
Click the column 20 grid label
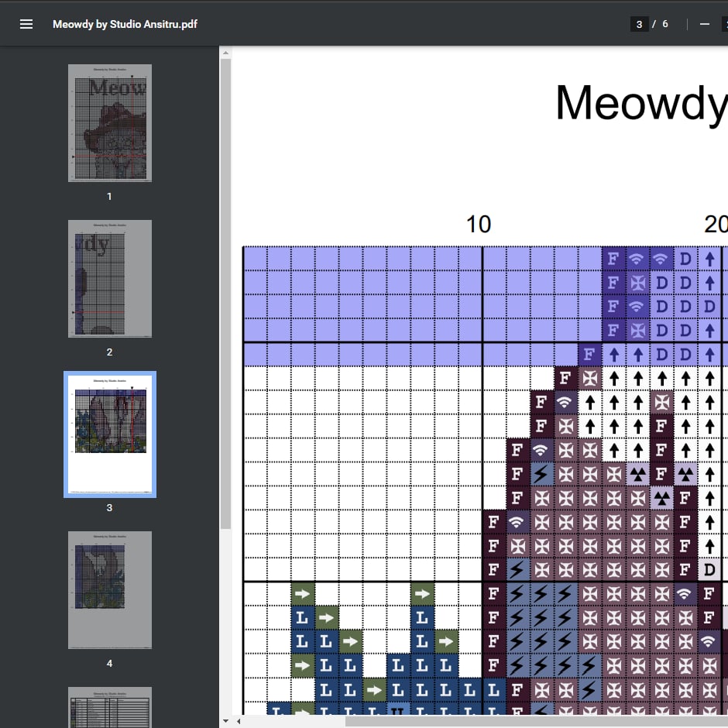[715, 225]
